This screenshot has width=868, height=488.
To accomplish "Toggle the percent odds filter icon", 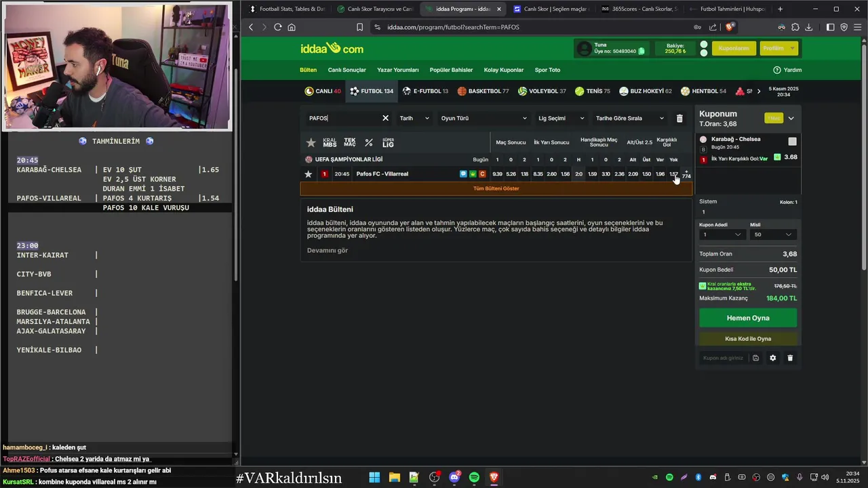I will 369,142.
